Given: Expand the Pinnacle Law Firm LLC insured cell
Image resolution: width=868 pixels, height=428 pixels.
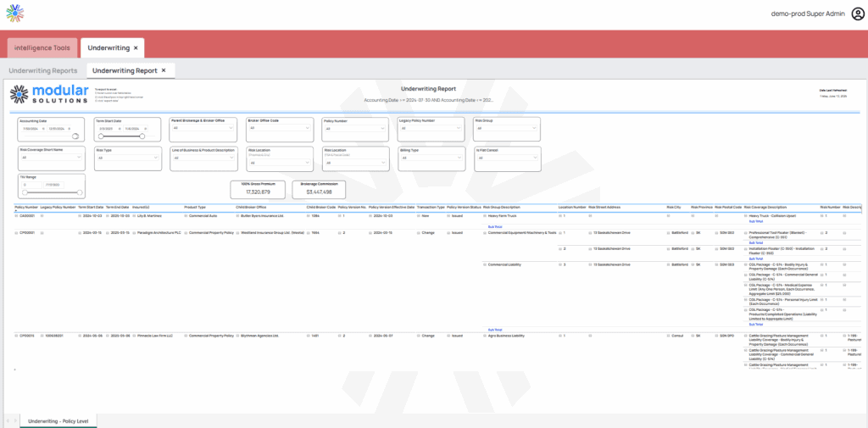Looking at the screenshot, I should click(133, 336).
